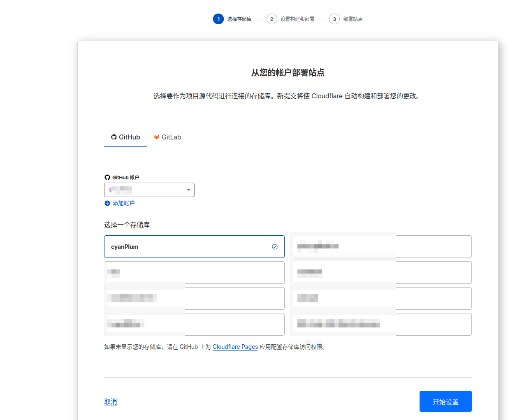522x420 pixels.
Task: Click the 取消 link
Action: click(111, 401)
